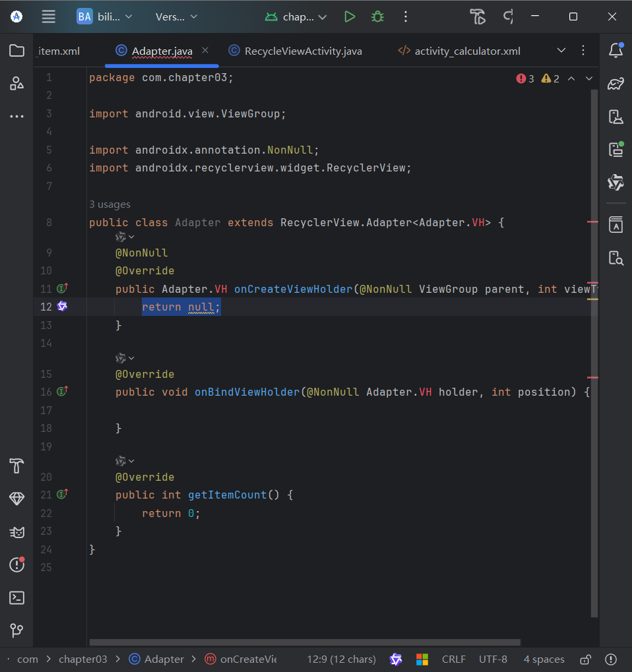Open the Problems tool window
632x672 pixels.
16,565
